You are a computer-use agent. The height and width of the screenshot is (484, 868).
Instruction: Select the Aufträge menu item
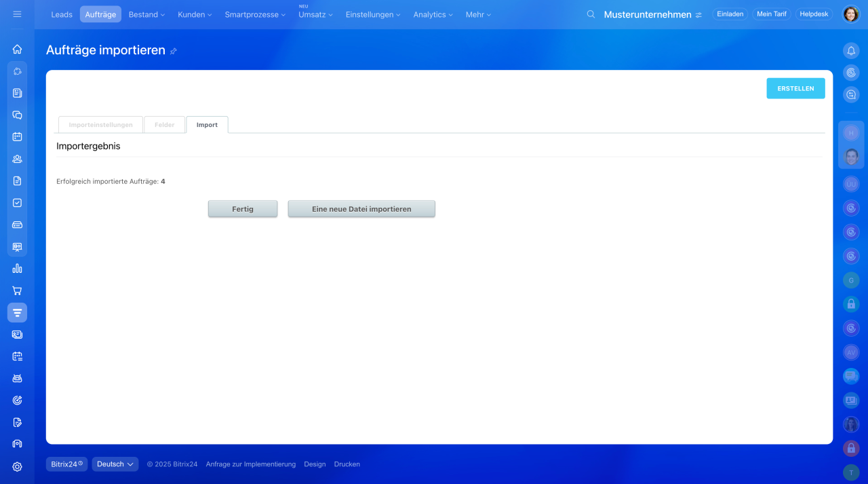click(x=100, y=14)
